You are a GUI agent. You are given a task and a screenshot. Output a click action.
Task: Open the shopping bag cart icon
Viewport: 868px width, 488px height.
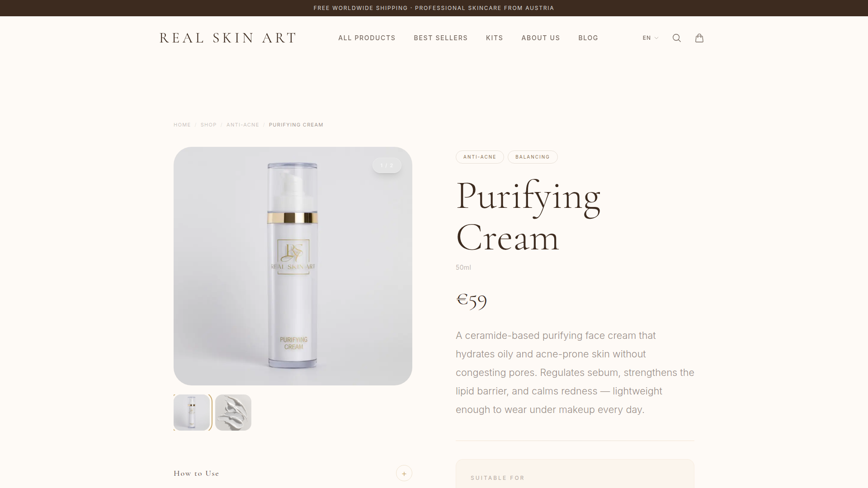699,38
